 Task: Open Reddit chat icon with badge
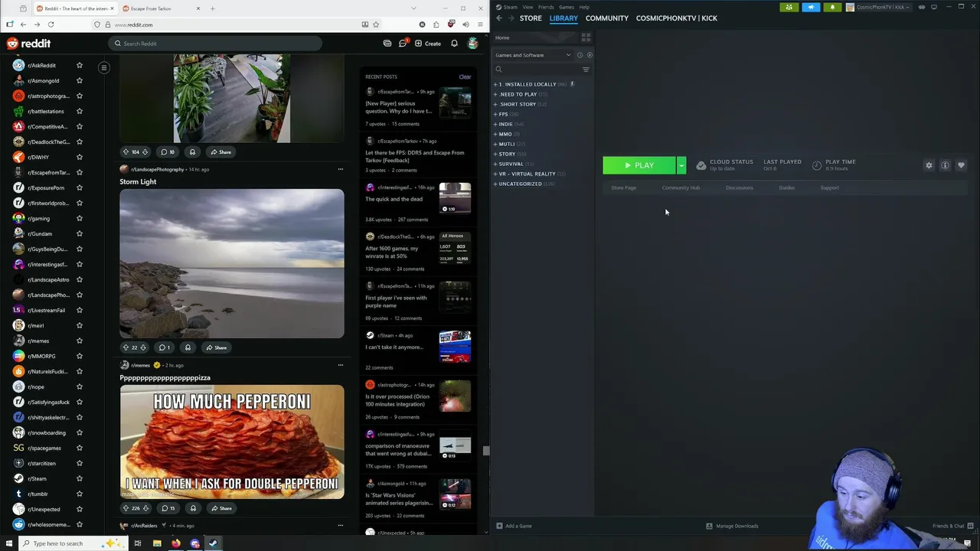click(403, 44)
